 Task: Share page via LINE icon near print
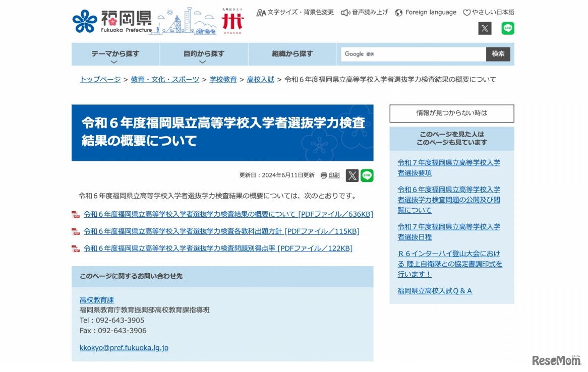click(367, 175)
